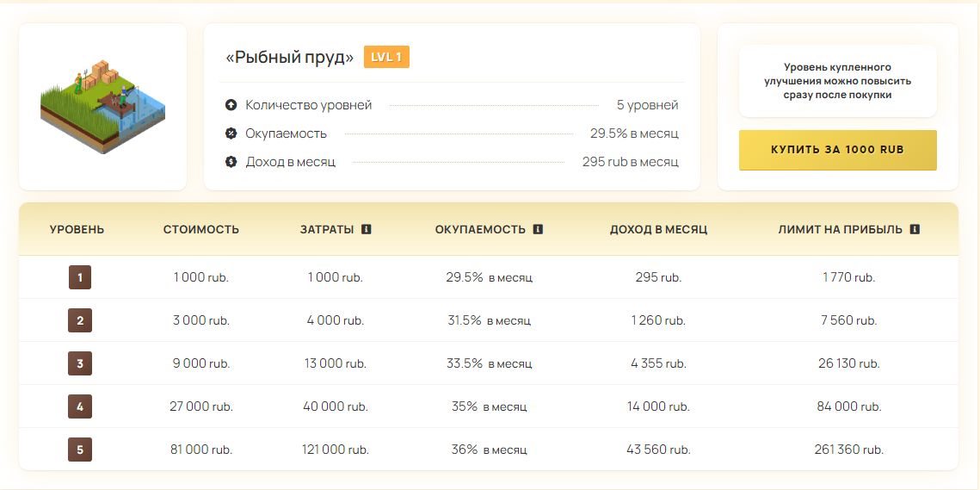Click the 9 000 rub. cost cell
Viewport: 980px width, 490px height.
pyautogui.click(x=201, y=363)
